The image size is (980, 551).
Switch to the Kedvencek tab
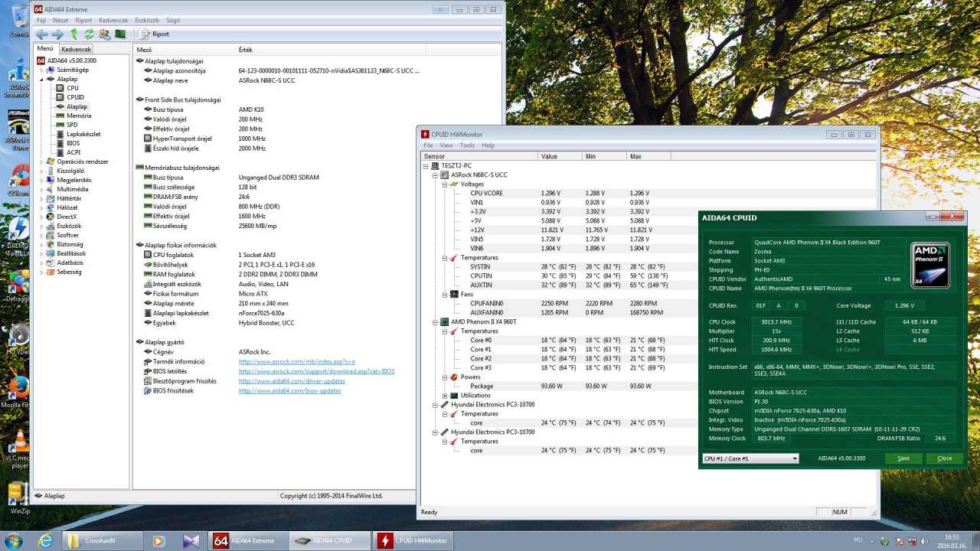pyautogui.click(x=76, y=49)
